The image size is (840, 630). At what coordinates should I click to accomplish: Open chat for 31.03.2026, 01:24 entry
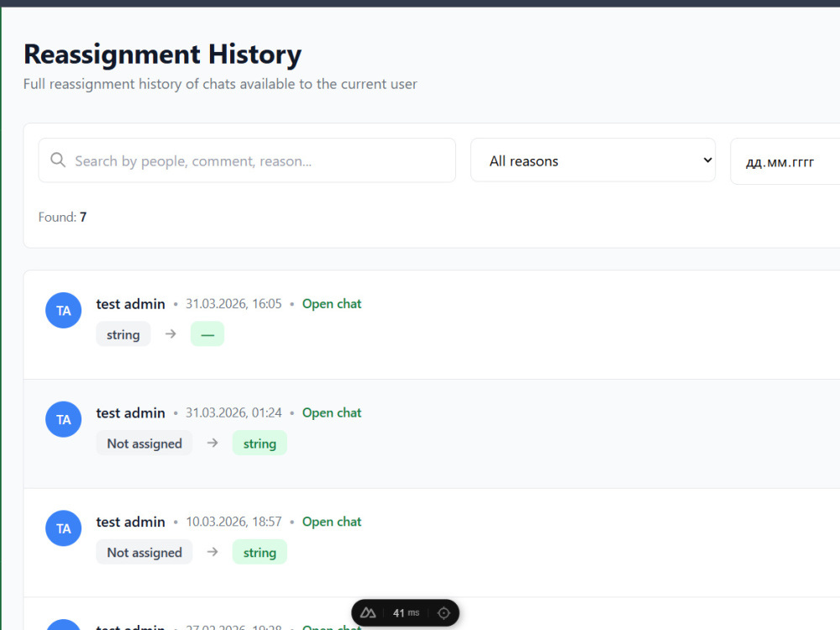coord(332,413)
